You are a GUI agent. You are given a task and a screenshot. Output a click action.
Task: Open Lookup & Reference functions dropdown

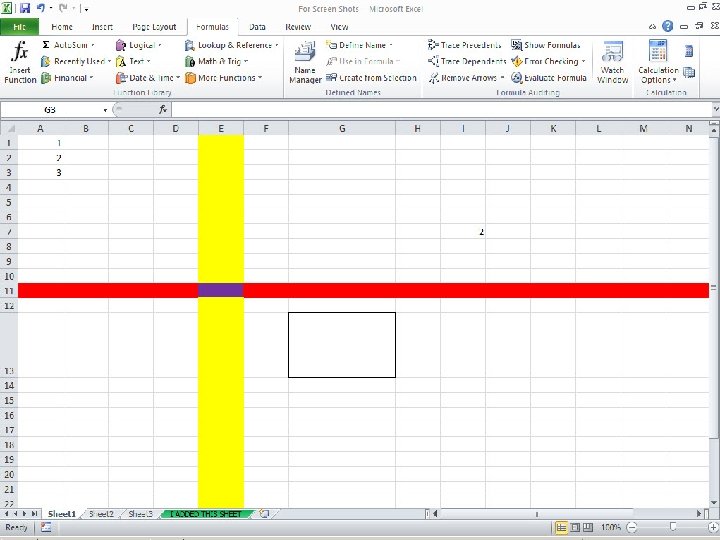pyautogui.click(x=231, y=45)
